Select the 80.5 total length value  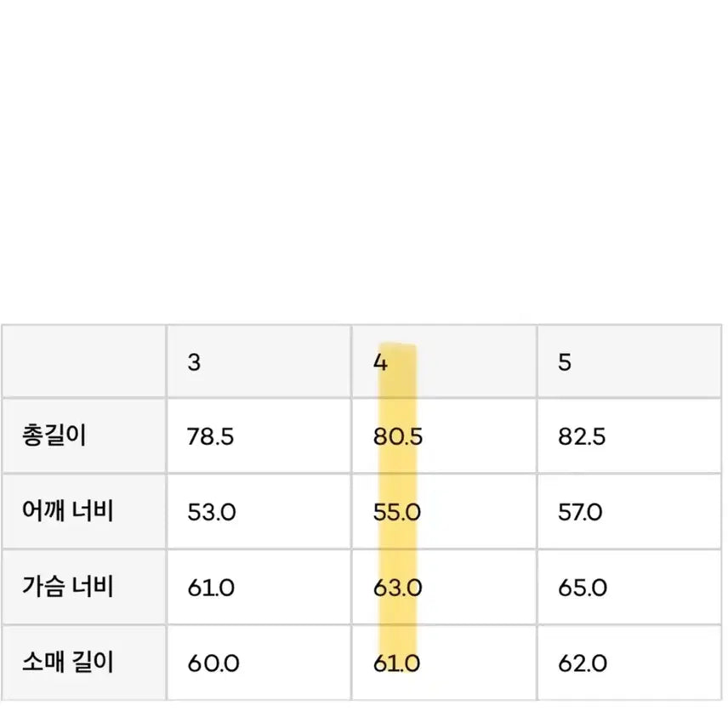tap(398, 437)
